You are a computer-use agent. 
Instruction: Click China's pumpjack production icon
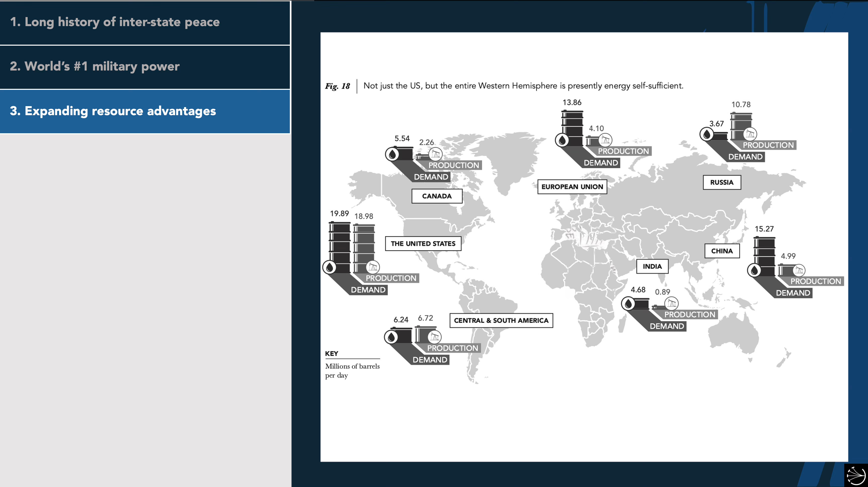click(x=799, y=270)
